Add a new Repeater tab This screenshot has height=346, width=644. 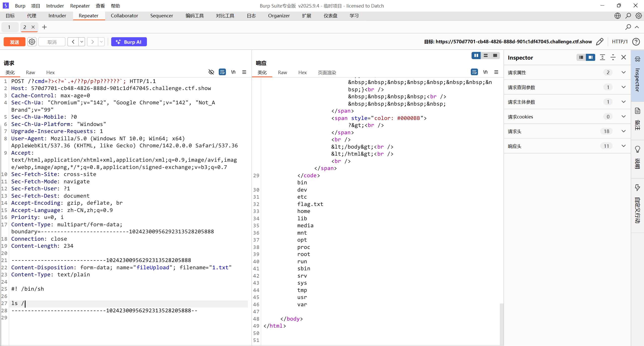point(44,27)
